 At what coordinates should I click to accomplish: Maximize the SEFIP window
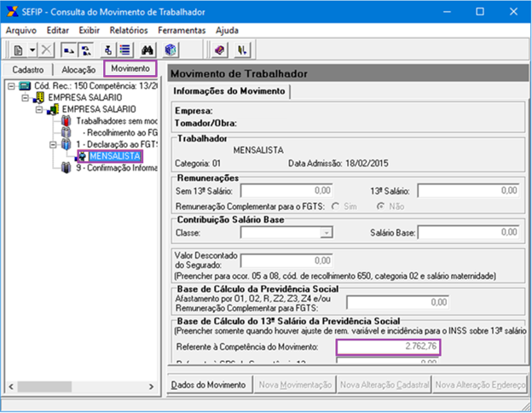coord(480,12)
